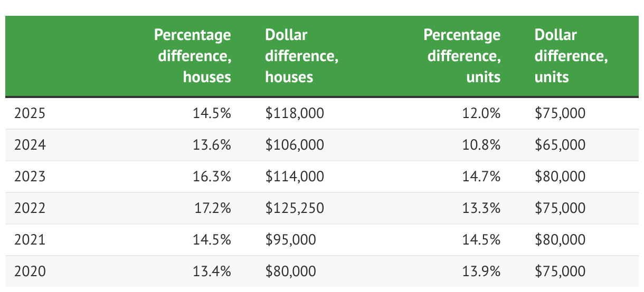Select the 2020 row label
The image size is (644, 292).
point(30,271)
